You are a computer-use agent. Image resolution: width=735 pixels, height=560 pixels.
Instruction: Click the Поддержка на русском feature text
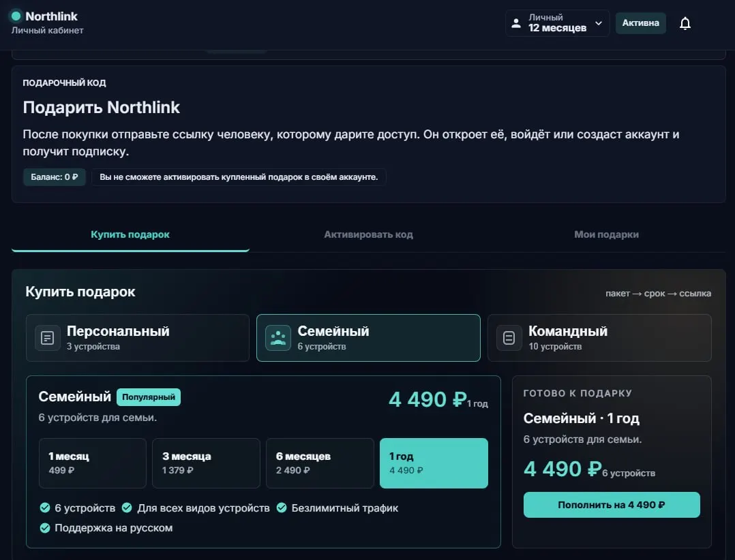[113, 528]
